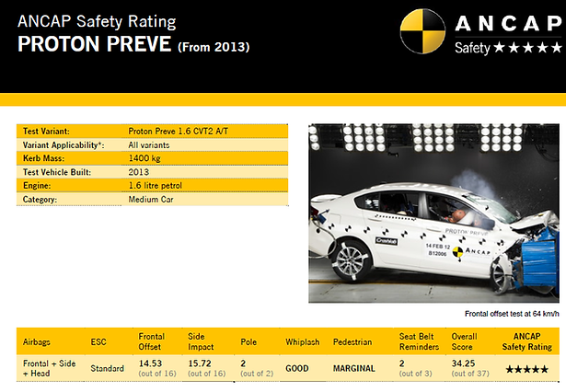
Task: Click the 'ESC' column header
Action: [98, 341]
